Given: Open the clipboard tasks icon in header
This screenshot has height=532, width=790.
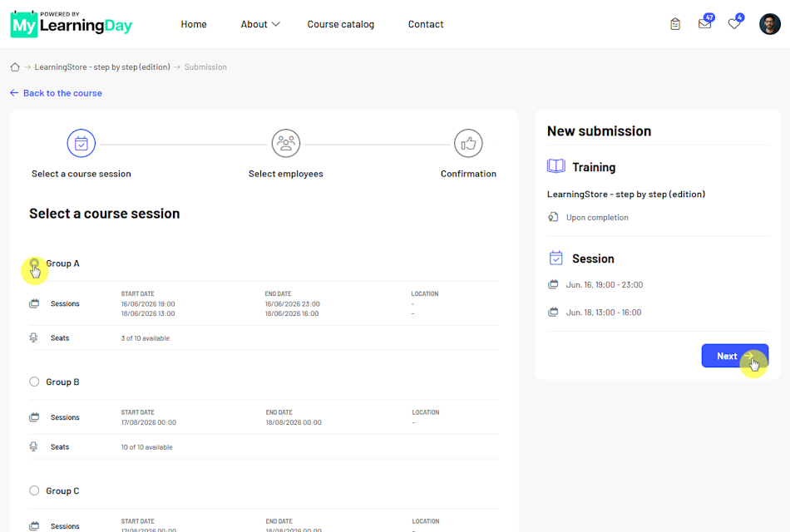Looking at the screenshot, I should tap(675, 23).
